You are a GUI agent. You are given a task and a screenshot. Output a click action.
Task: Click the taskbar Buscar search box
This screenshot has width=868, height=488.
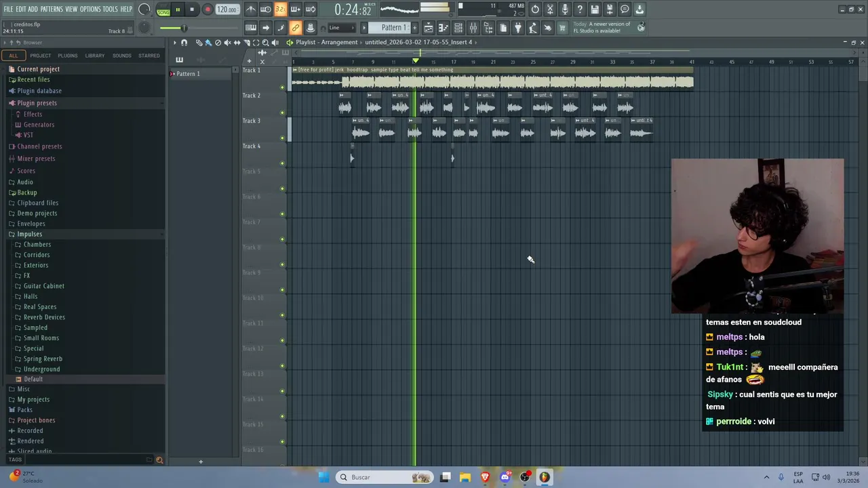[384, 477]
